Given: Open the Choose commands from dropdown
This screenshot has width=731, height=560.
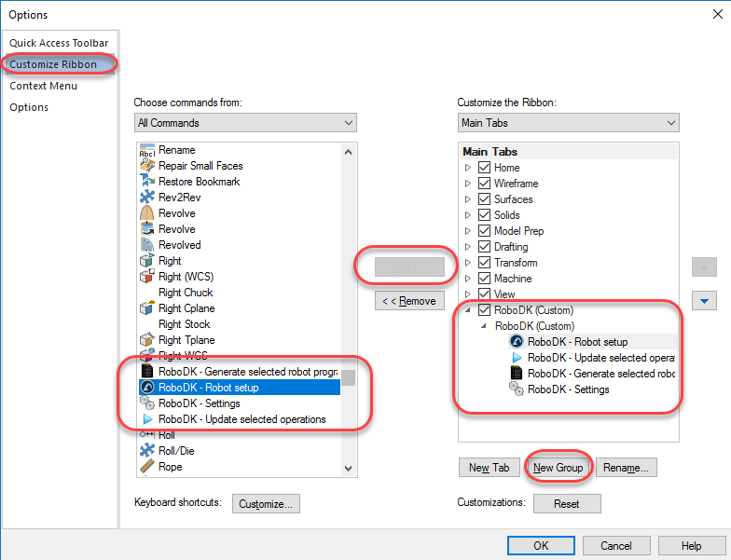Looking at the screenshot, I should (x=245, y=123).
